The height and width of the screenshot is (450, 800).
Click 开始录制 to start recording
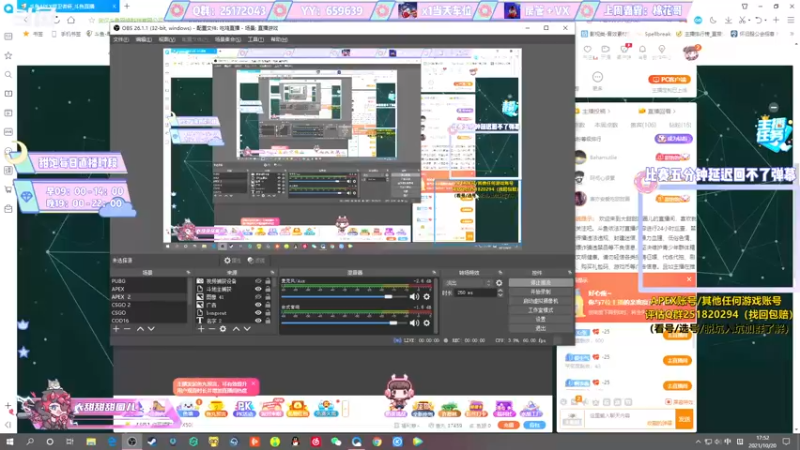click(540, 292)
